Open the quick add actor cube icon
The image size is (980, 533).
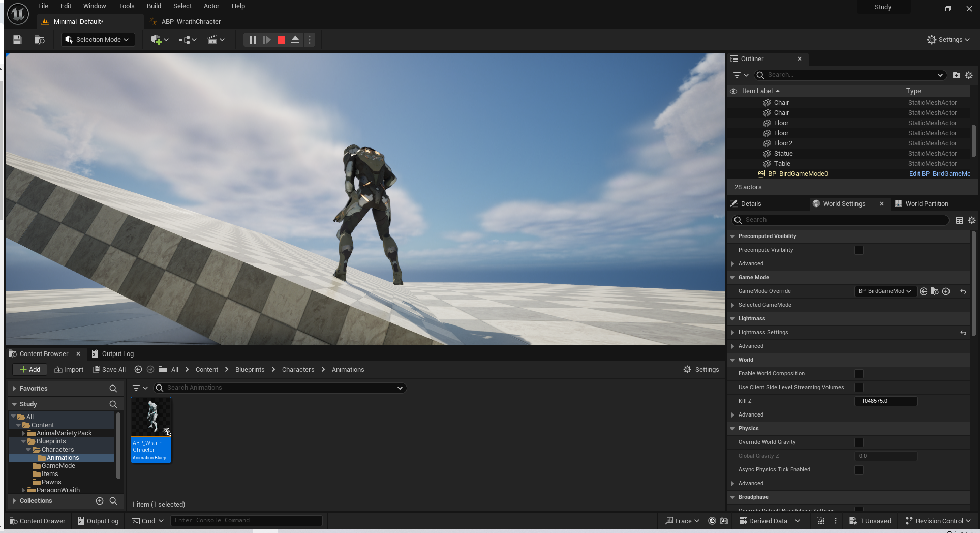pyautogui.click(x=159, y=40)
